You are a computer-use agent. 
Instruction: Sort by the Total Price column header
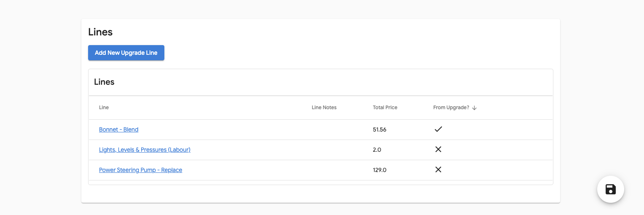click(x=385, y=107)
